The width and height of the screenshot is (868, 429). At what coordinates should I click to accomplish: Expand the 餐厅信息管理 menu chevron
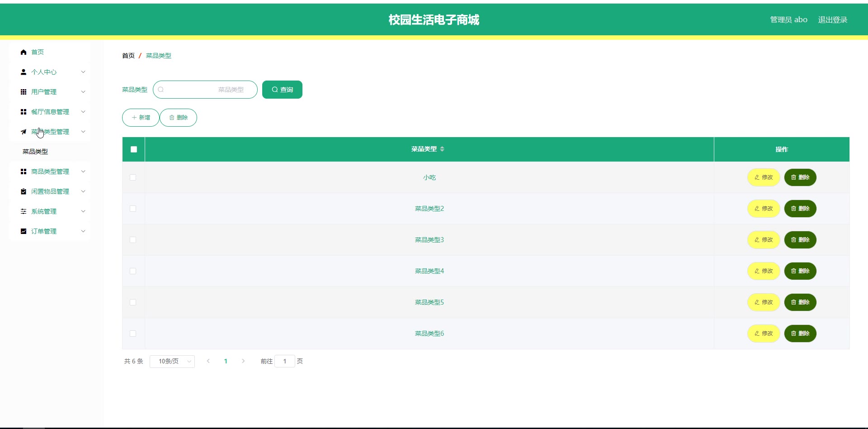click(x=83, y=112)
